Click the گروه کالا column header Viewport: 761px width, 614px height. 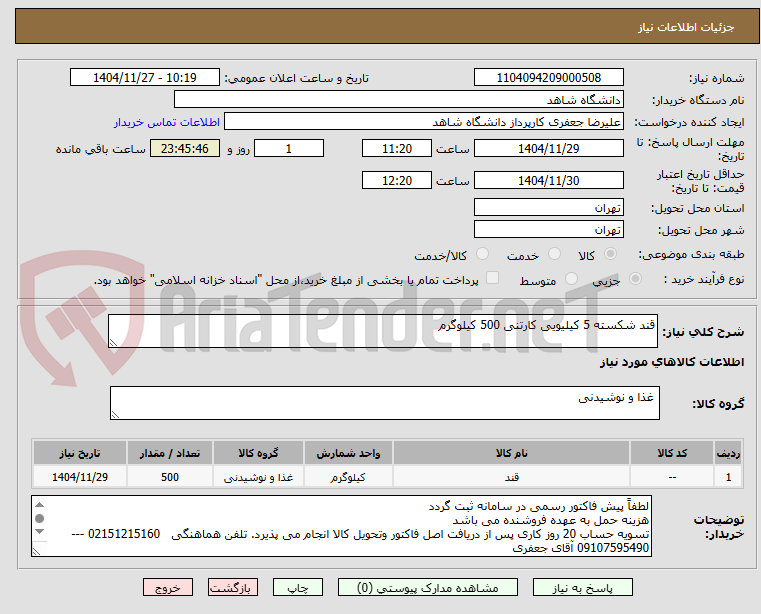(258, 453)
